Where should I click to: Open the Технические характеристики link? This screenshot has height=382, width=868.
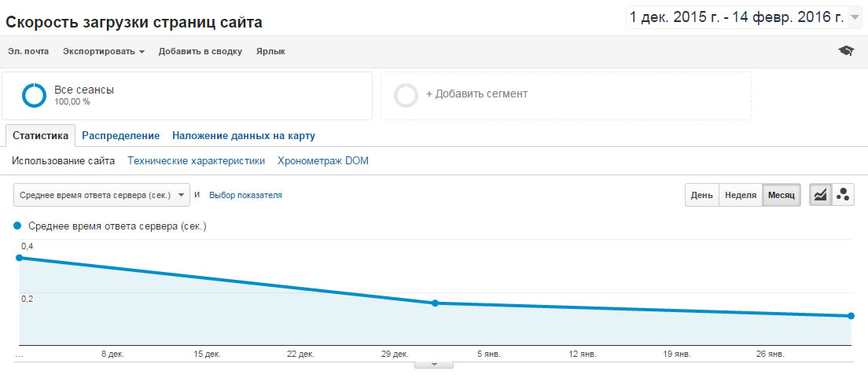point(196,161)
